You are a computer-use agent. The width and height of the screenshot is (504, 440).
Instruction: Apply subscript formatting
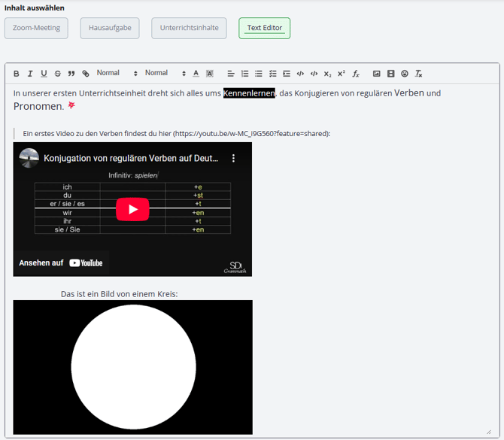click(327, 74)
